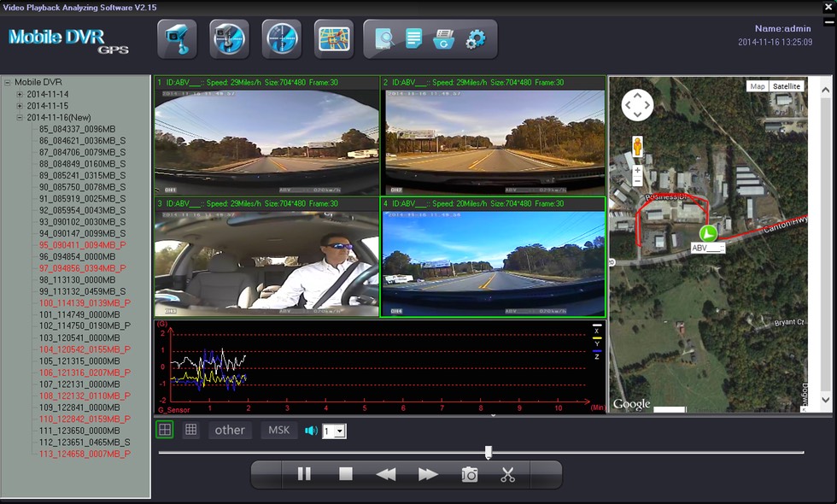Switch to nine-channel grid layout
The height and width of the screenshot is (504, 837).
(x=191, y=430)
